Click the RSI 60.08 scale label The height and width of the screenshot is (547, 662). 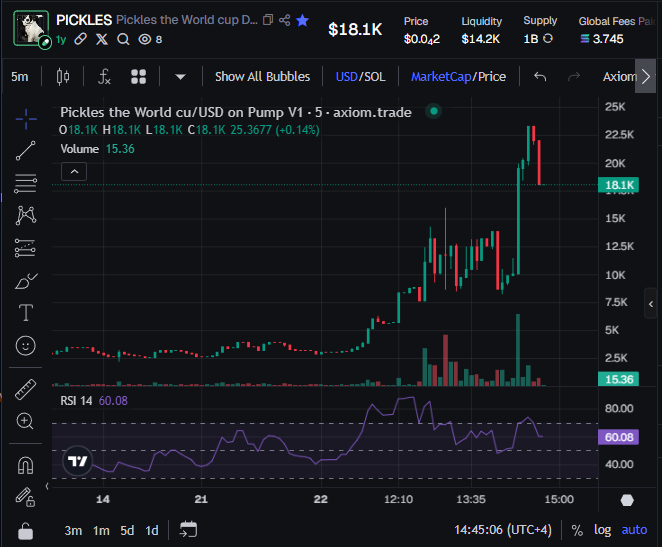(x=619, y=437)
